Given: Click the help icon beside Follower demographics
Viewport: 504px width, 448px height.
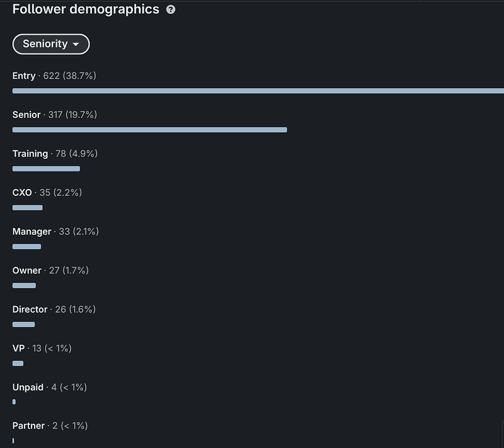Looking at the screenshot, I should coord(171,10).
